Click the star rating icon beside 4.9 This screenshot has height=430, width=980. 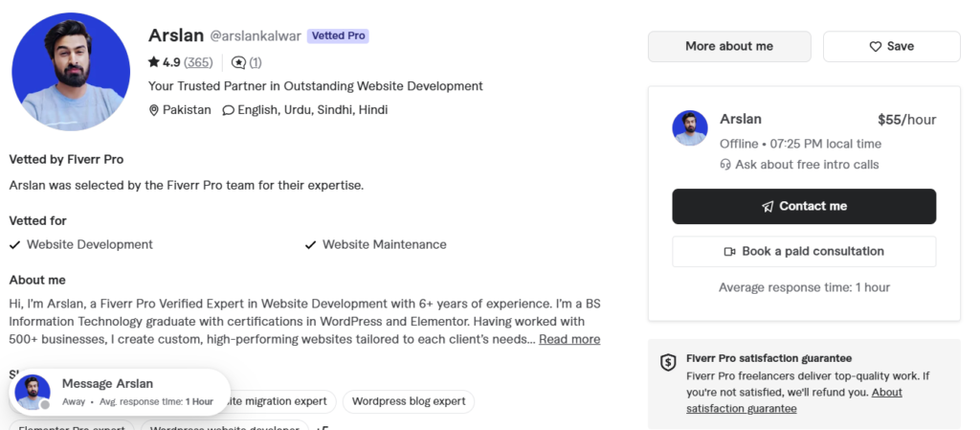(x=154, y=62)
